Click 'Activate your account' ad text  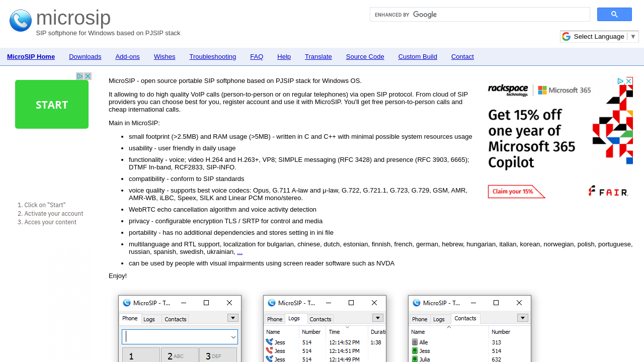pyautogui.click(x=54, y=214)
